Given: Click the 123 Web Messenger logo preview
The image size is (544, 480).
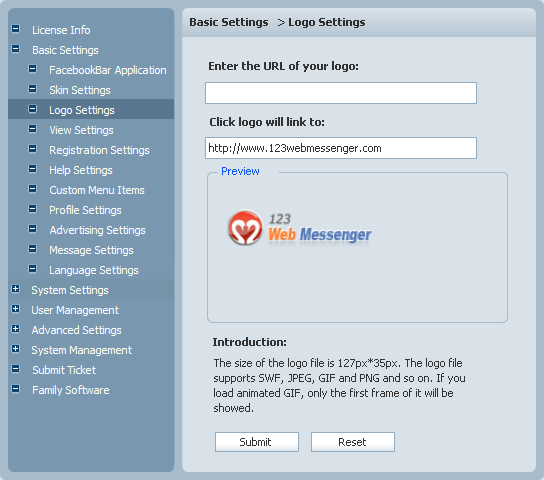Looking at the screenshot, I should (300, 228).
